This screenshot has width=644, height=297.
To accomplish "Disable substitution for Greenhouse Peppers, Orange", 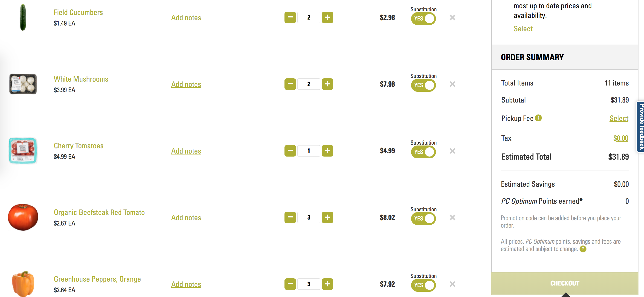I will [423, 285].
